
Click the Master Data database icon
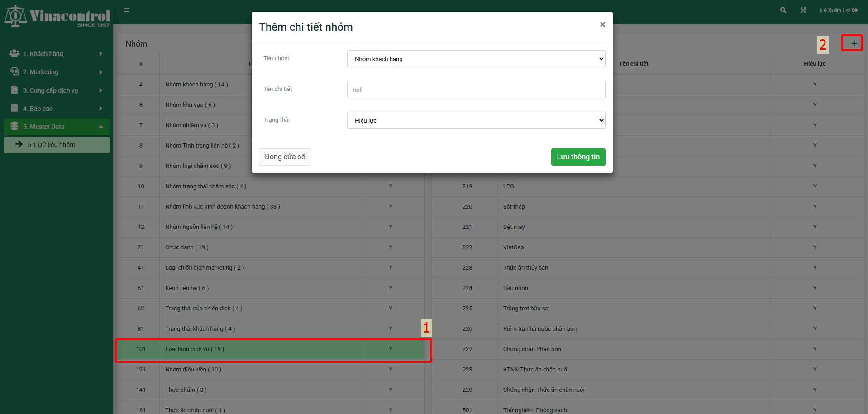[x=14, y=126]
